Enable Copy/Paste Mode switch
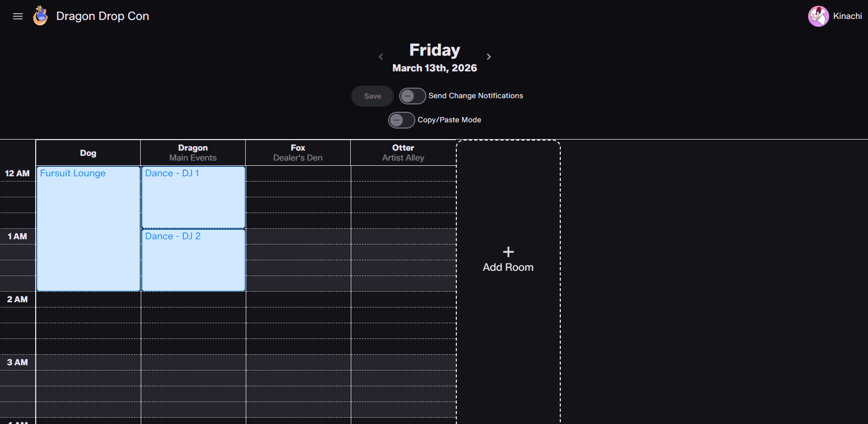868x424 pixels. 401,120
